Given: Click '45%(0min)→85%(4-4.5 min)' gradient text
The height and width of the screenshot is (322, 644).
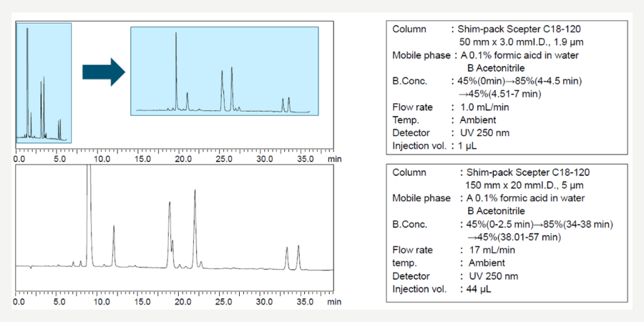Looking at the screenshot, I should pos(519,81).
